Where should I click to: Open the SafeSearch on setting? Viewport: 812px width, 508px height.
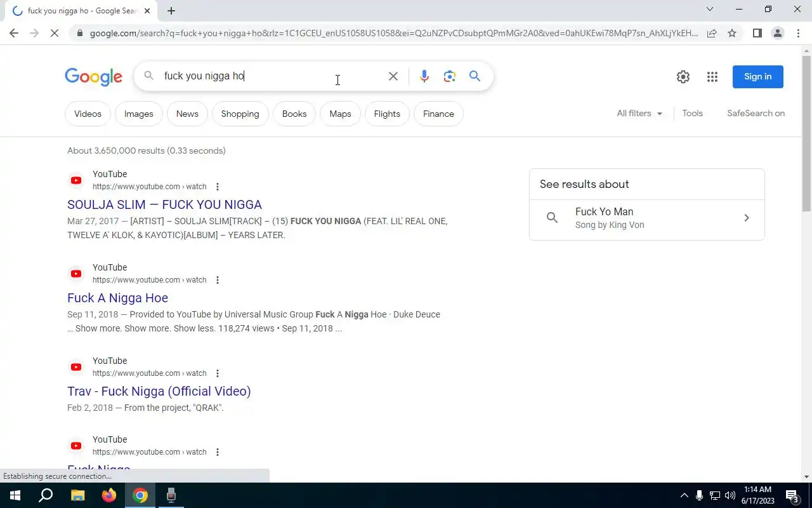tap(756, 114)
